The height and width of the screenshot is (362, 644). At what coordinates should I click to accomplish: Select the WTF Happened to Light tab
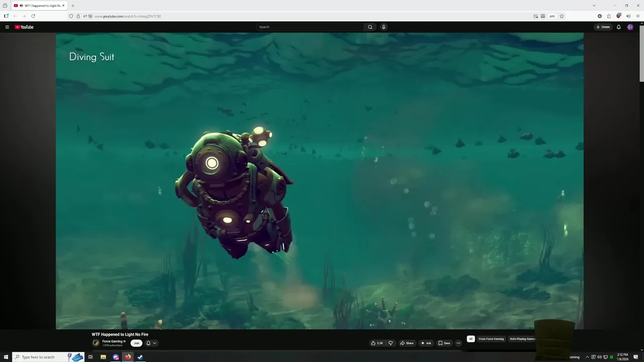[39, 6]
